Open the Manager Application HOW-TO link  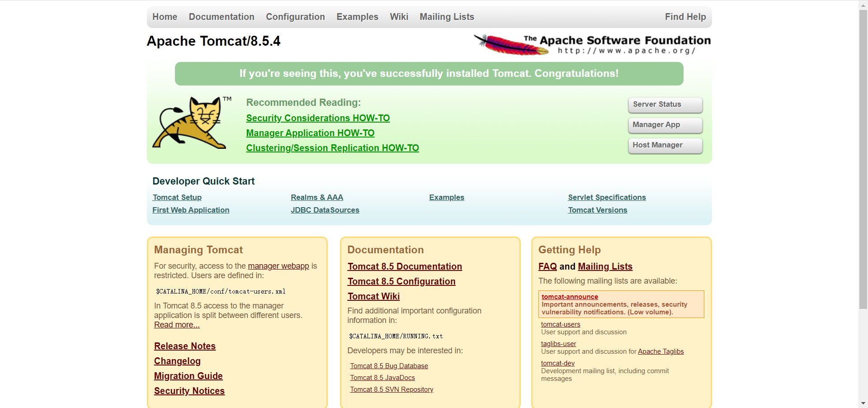[x=310, y=133]
